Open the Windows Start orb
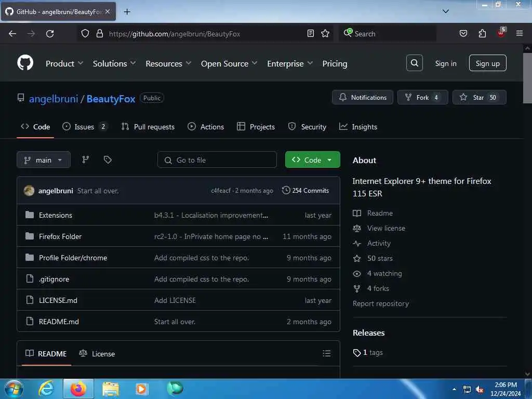Image resolution: width=532 pixels, height=399 pixels. click(14, 389)
